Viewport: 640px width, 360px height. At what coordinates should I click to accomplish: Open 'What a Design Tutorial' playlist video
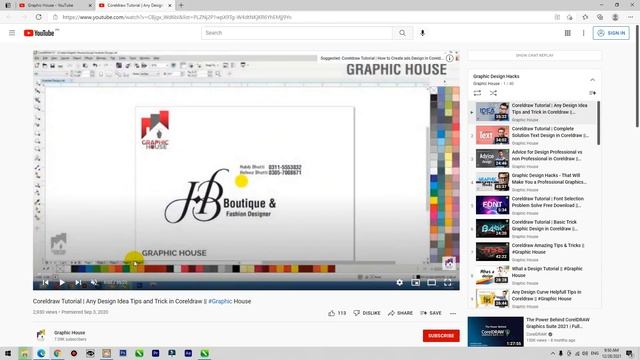pyautogui.click(x=533, y=275)
